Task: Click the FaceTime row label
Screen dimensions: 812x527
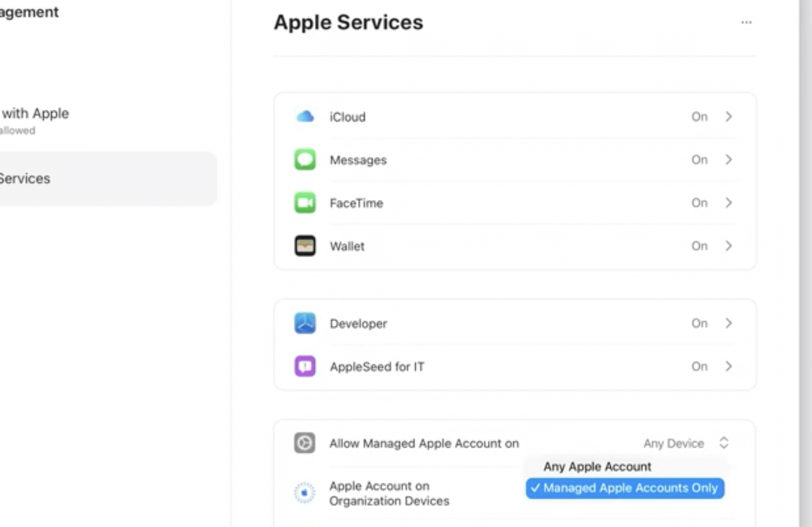Action: [356, 203]
